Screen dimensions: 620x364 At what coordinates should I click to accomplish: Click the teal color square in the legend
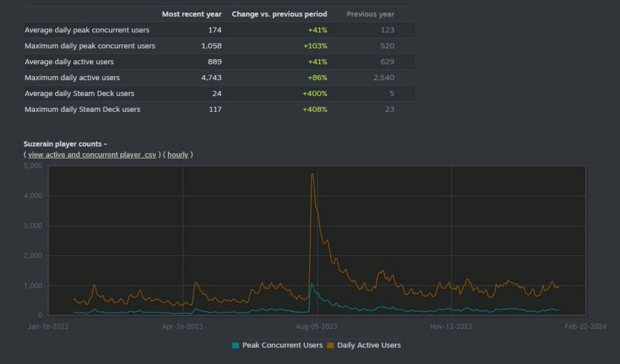point(235,345)
